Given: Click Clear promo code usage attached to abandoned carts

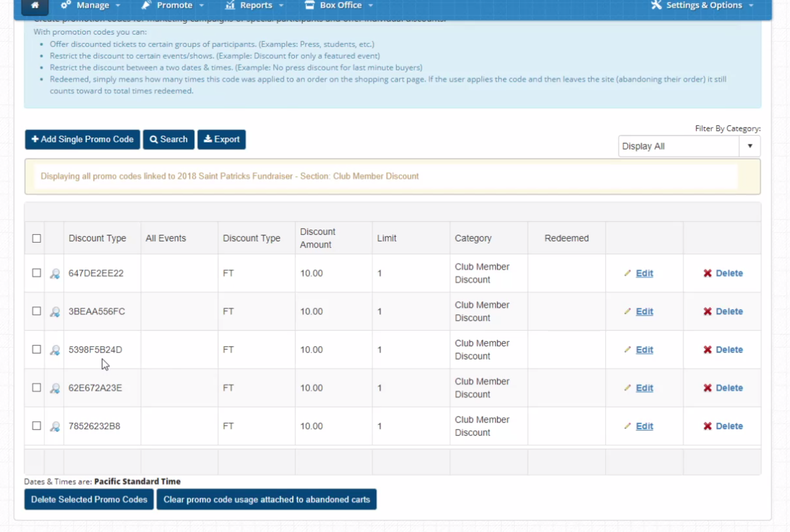Looking at the screenshot, I should 267,499.
